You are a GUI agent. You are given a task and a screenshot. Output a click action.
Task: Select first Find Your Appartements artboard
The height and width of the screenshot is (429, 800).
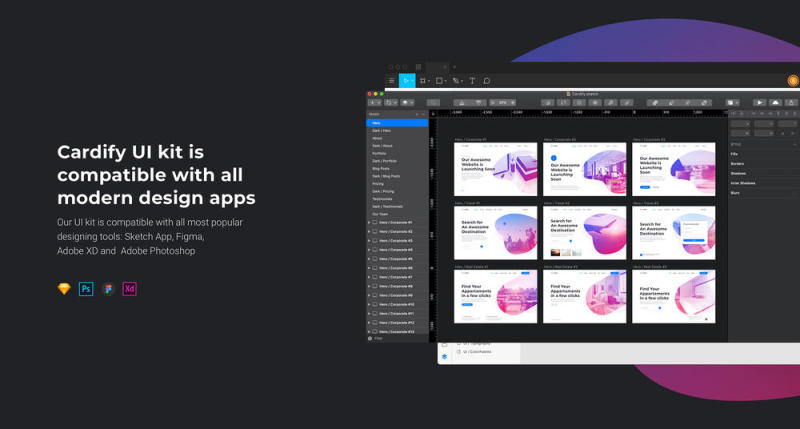click(x=495, y=296)
